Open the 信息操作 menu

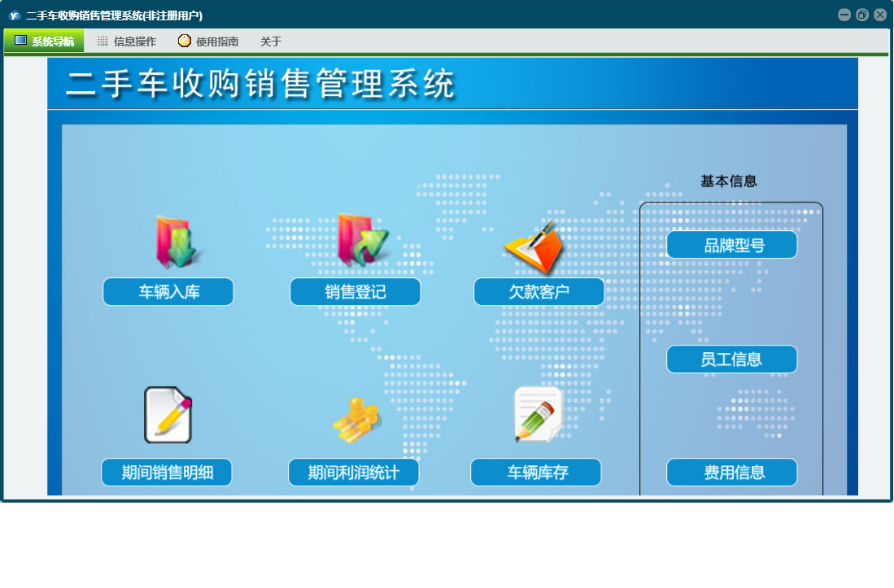(x=127, y=41)
